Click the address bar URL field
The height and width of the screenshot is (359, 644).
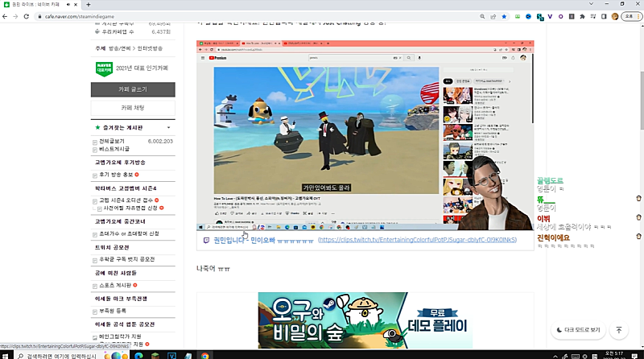pos(254,16)
